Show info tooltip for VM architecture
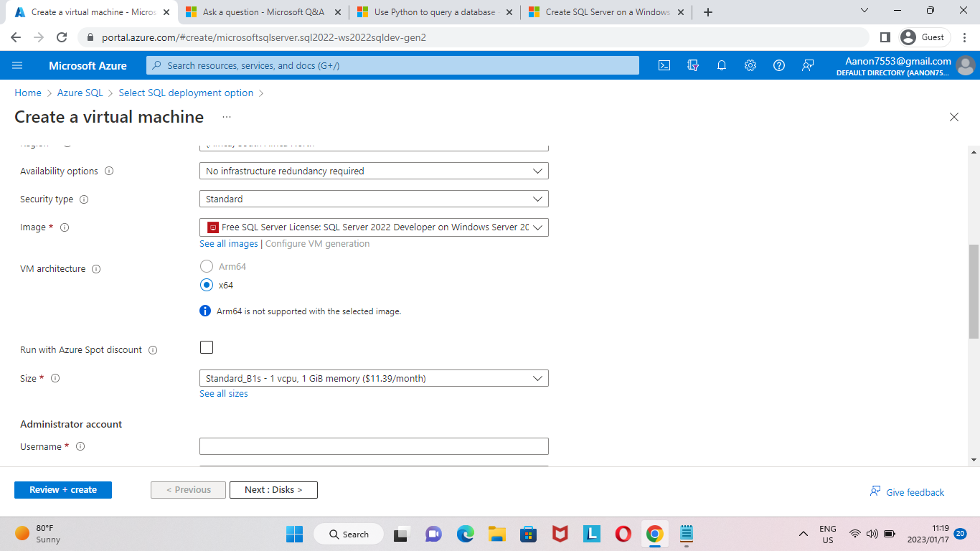The height and width of the screenshot is (551, 980). [96, 269]
